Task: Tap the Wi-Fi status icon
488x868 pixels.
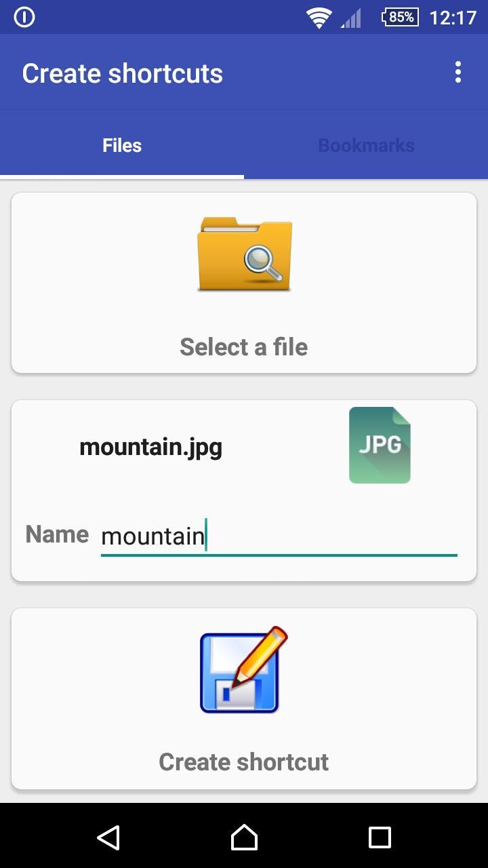Action: pos(319,18)
